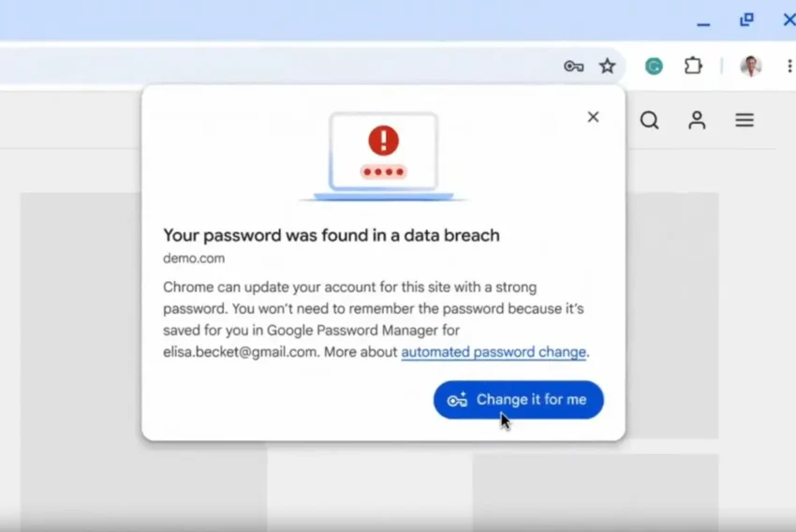The width and height of the screenshot is (796, 532).
Task: Click the demo.com site label
Action: 194,259
